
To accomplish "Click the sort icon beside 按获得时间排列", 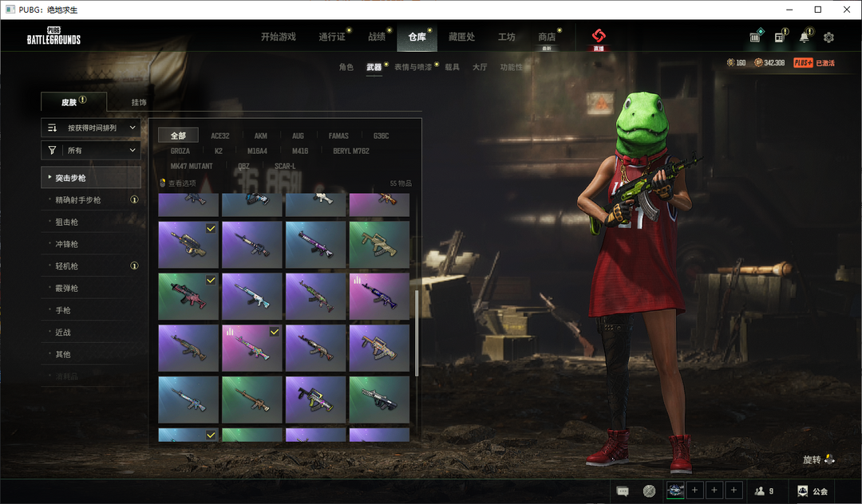I will [52, 128].
